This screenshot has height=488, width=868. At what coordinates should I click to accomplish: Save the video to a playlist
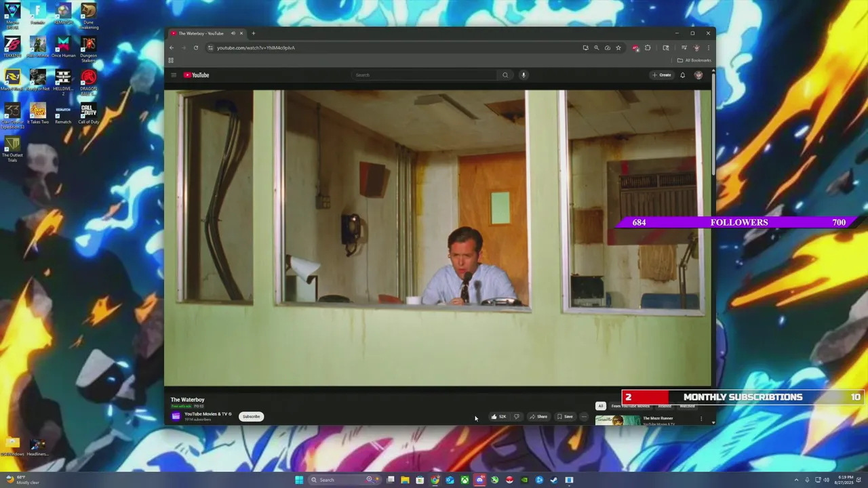click(565, 417)
